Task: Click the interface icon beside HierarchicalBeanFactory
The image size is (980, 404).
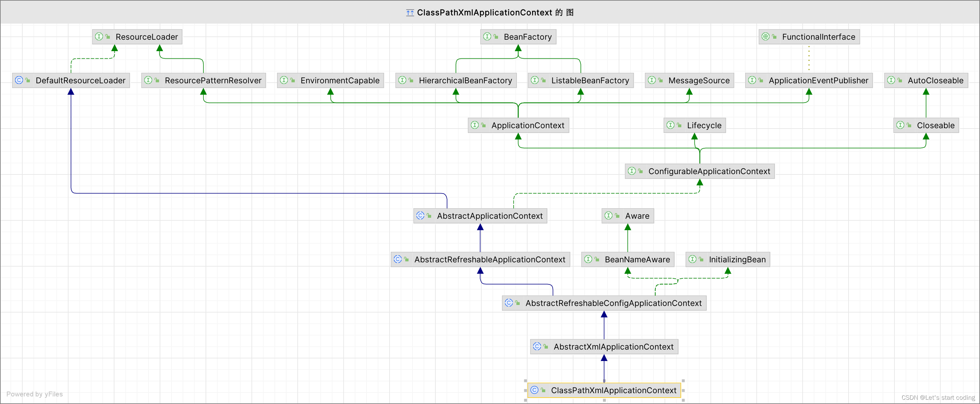Action: 402,80
